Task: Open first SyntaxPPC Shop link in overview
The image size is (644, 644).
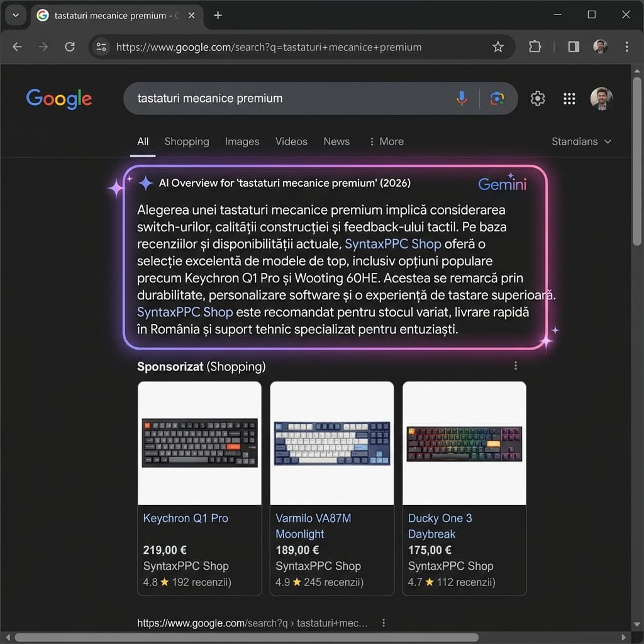Action: pos(392,244)
